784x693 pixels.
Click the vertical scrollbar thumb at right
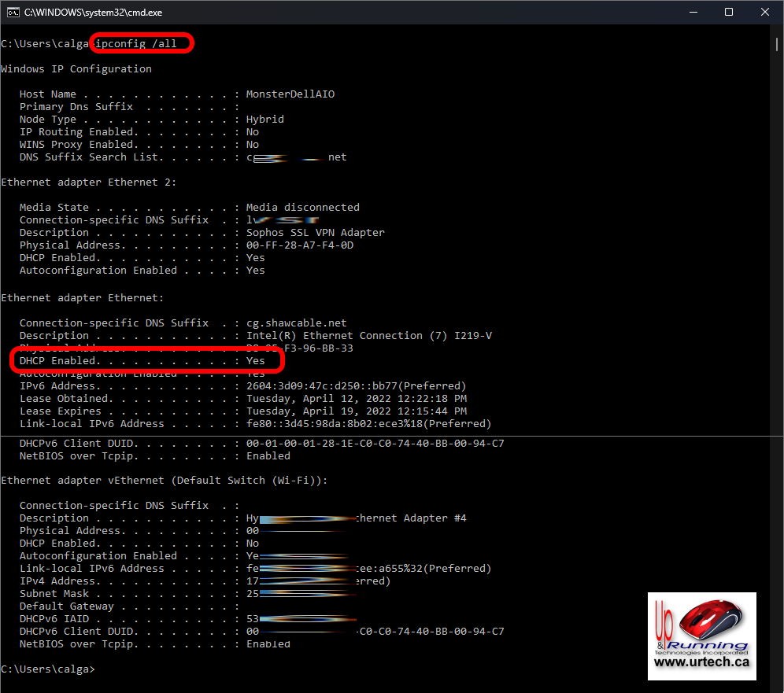coord(777,46)
